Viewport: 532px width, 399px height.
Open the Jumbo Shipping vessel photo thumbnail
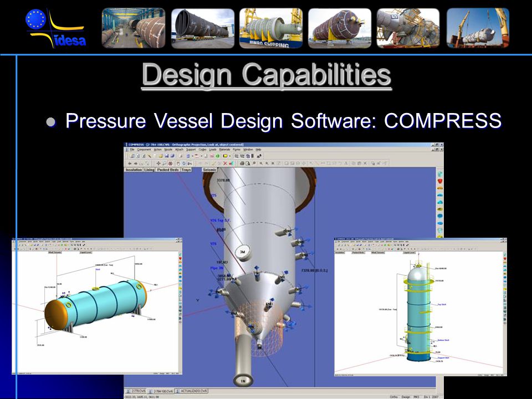coord(271,28)
